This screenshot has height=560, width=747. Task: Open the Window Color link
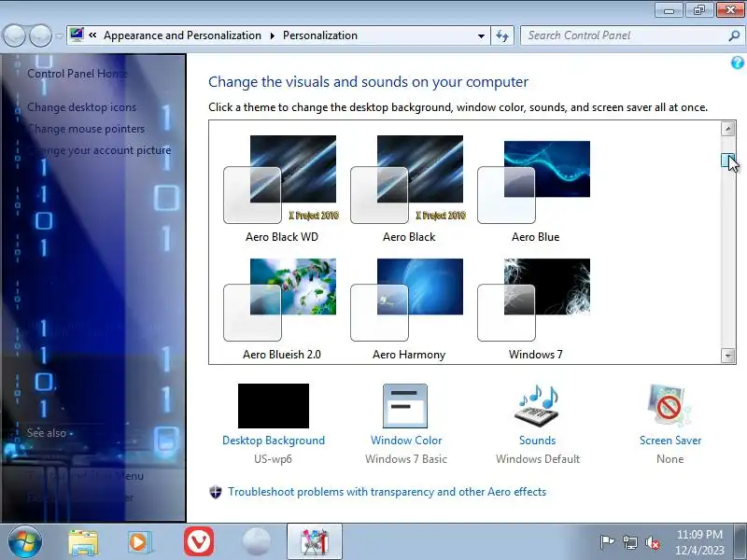[x=406, y=441]
